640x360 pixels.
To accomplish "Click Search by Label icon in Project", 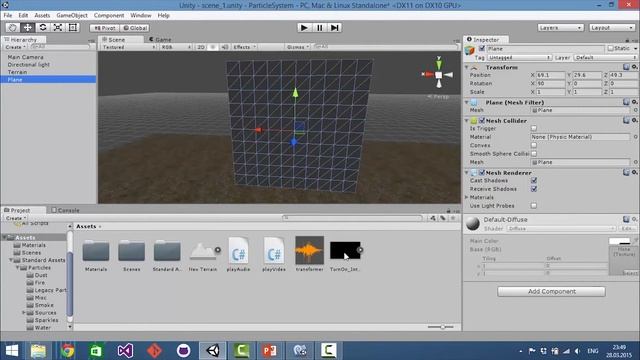I will click(x=443, y=218).
